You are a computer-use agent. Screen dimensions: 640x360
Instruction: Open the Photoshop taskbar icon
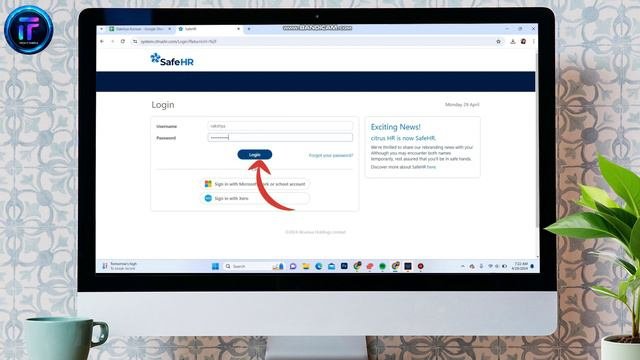coord(344,266)
